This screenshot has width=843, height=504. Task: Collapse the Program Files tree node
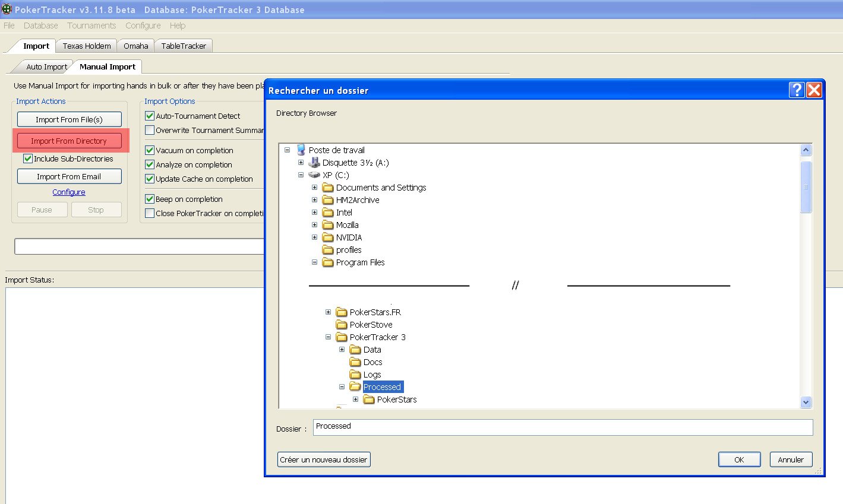pos(314,262)
